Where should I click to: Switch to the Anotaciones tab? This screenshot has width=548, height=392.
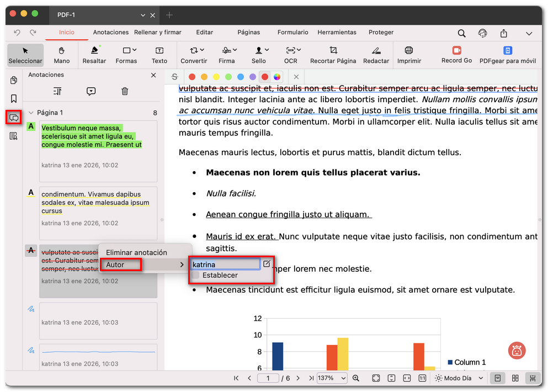click(110, 33)
